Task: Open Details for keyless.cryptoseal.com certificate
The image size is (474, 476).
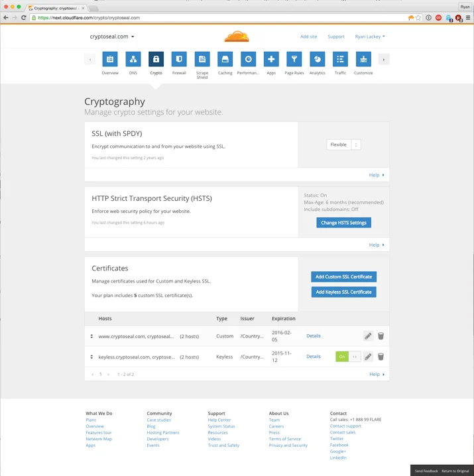Action: [x=314, y=357]
